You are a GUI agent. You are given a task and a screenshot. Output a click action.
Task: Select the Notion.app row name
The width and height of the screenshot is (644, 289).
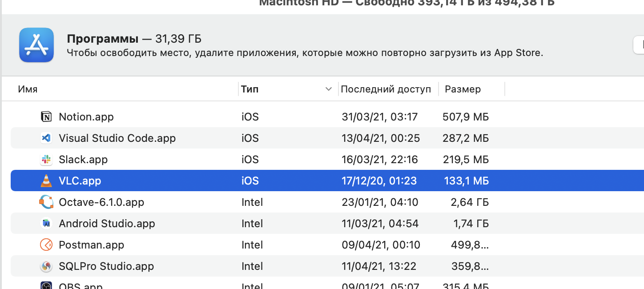tap(86, 117)
